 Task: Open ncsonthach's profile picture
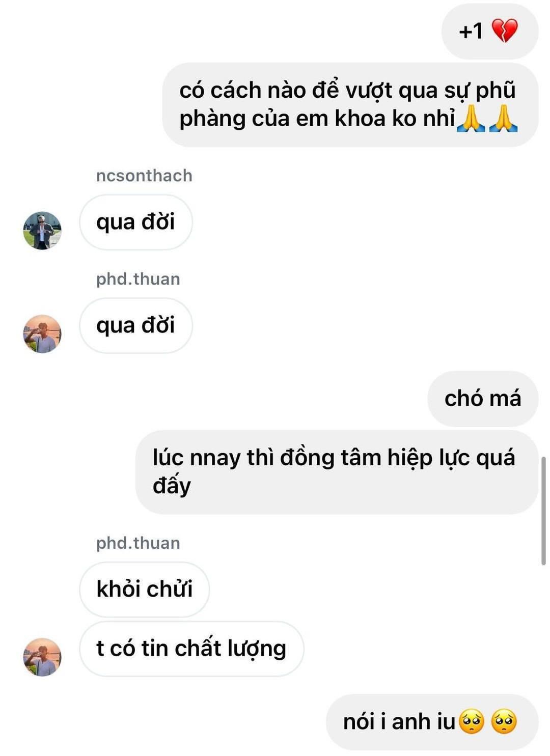coord(42,231)
